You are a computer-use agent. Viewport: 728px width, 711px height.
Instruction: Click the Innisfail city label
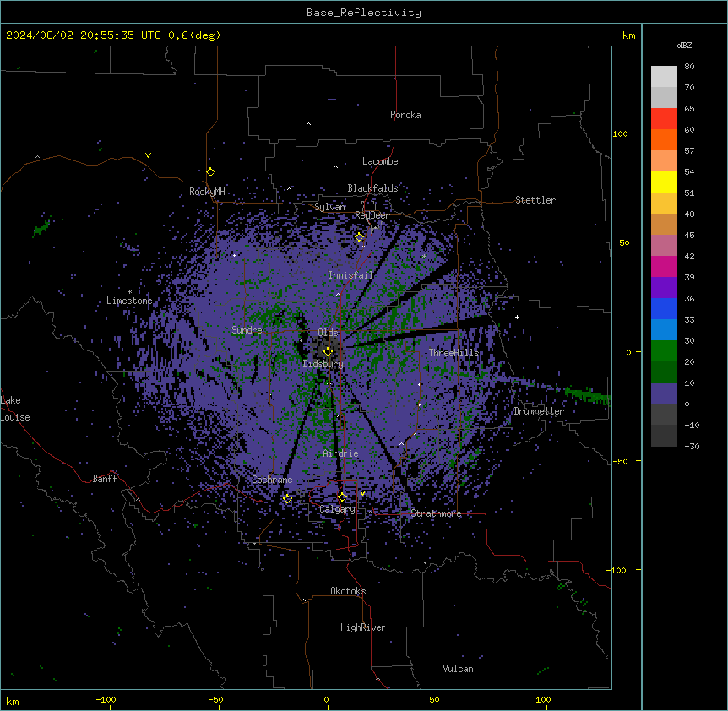[351, 275]
